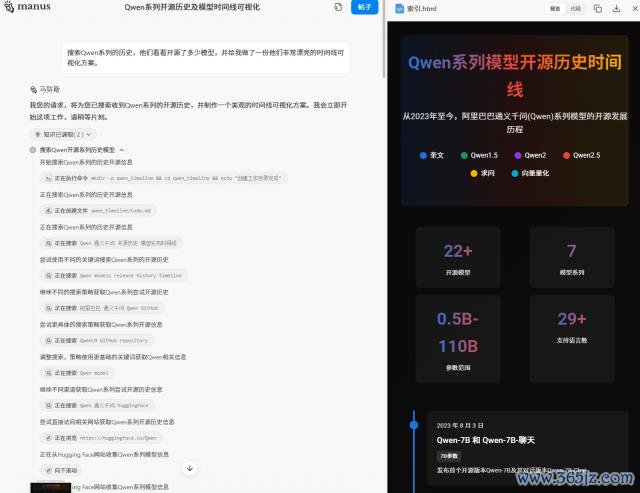Click the 29+ 支持语言数 stat card
Viewport: 640px width, 493px height.
tap(572, 339)
